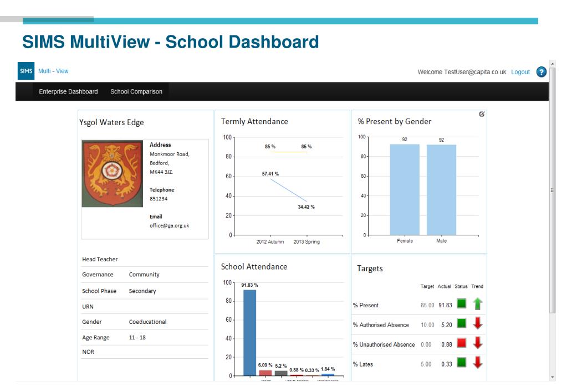Click the Governance value Community

click(144, 275)
